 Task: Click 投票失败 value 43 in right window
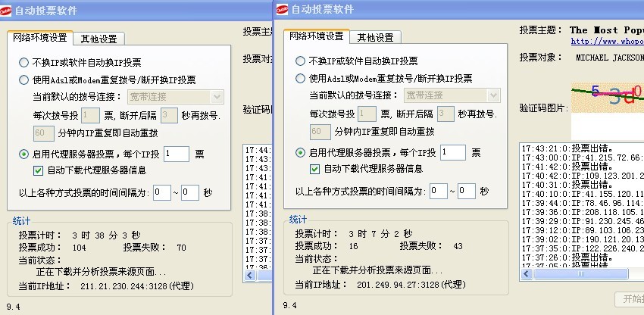click(x=458, y=246)
